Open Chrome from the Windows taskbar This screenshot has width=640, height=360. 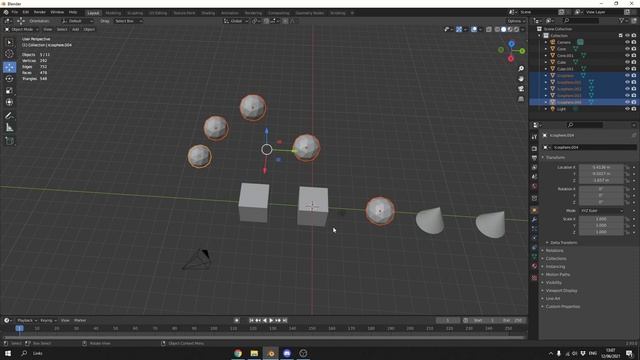tap(238, 353)
